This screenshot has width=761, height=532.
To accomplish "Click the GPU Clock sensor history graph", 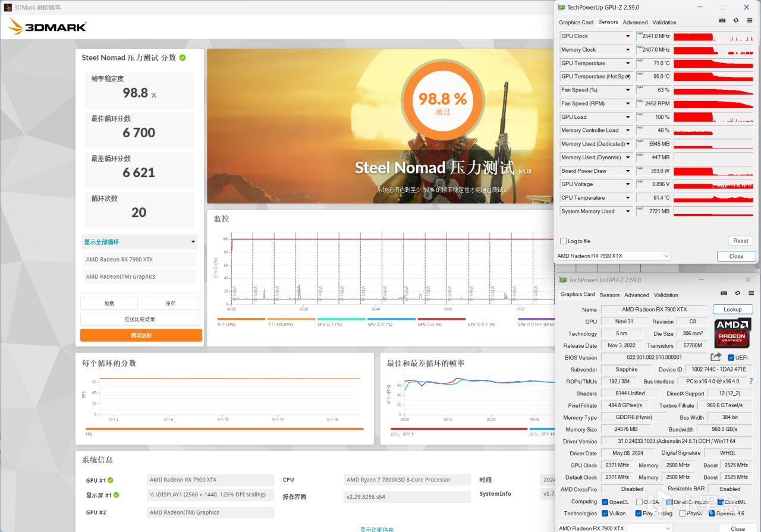I will coord(713,36).
